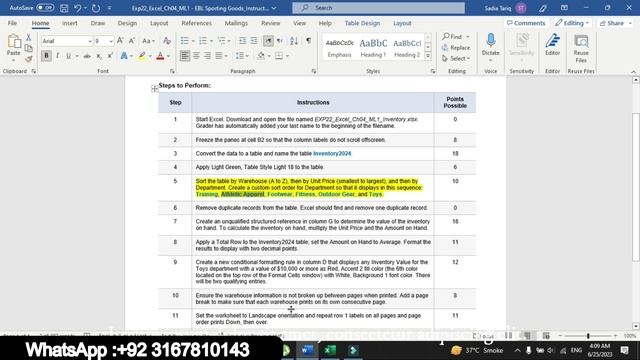Increase paragraph indent
Screen dimensions: 640x360
254,41
